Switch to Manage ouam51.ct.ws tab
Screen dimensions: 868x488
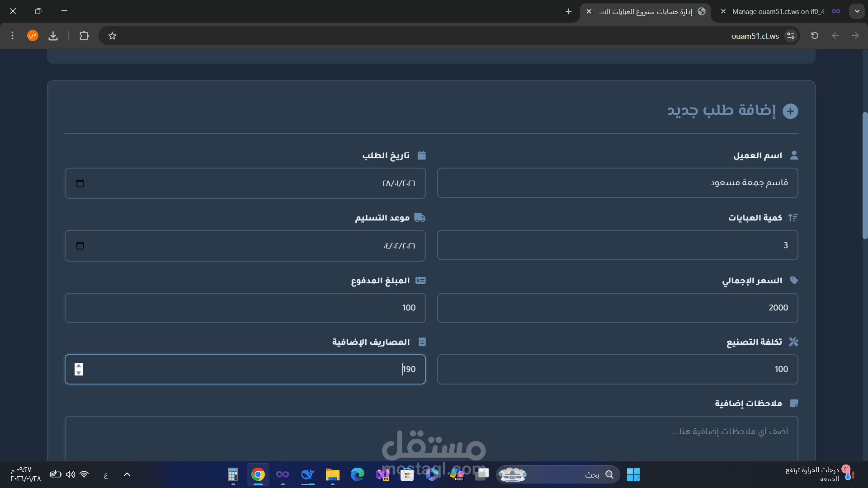click(x=778, y=12)
